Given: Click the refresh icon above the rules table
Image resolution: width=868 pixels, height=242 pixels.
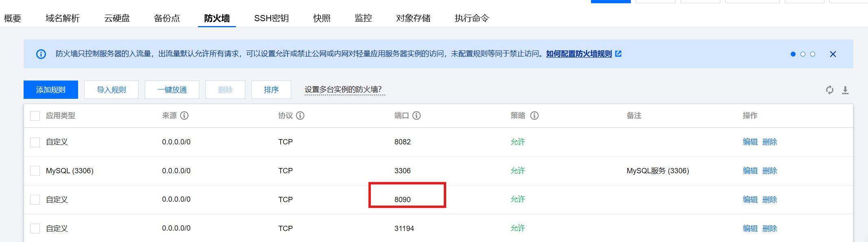Looking at the screenshot, I should [830, 90].
